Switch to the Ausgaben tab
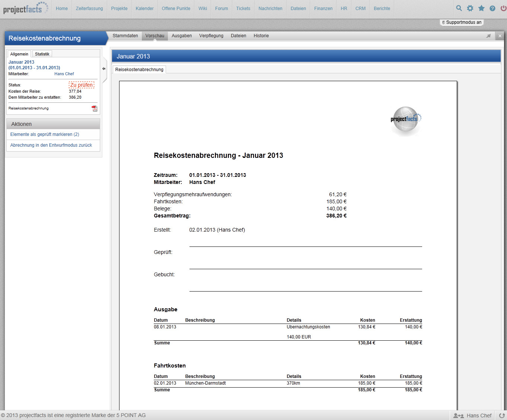This screenshot has height=420, width=507. 182,36
